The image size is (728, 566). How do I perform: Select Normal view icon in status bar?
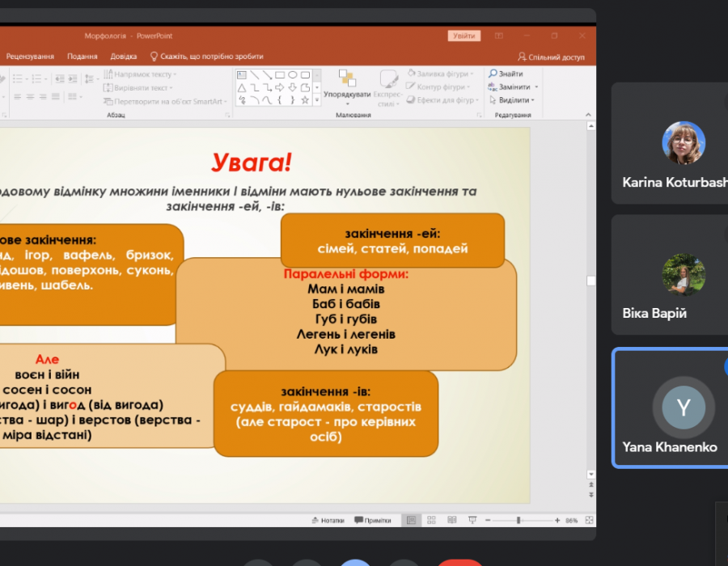pos(411,521)
